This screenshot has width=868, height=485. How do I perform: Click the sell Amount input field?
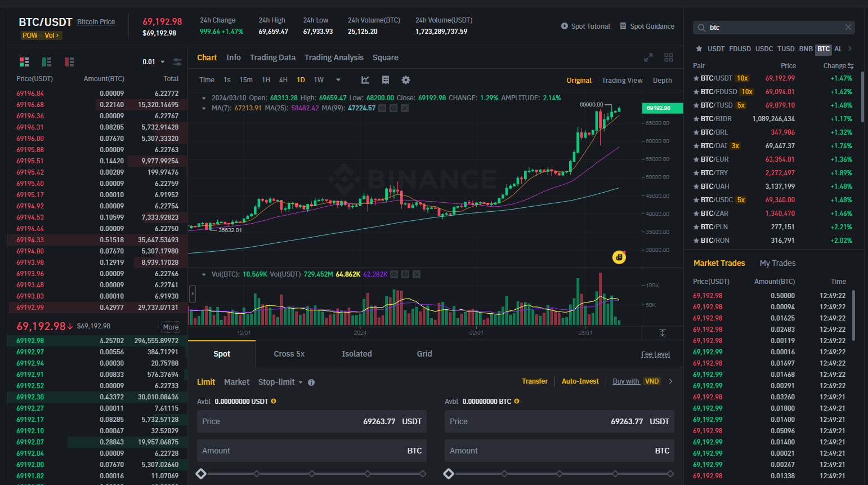coord(560,451)
